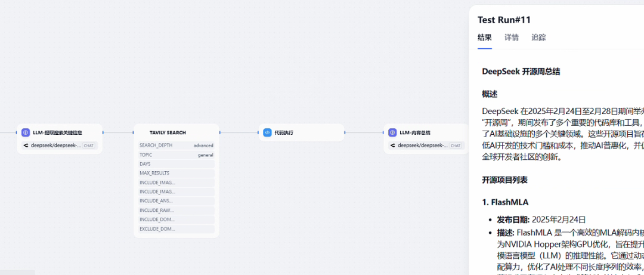The height and width of the screenshot is (275, 644).
Task: Click the EXCLUDE_DOM... parameter row
Action: [x=176, y=229]
